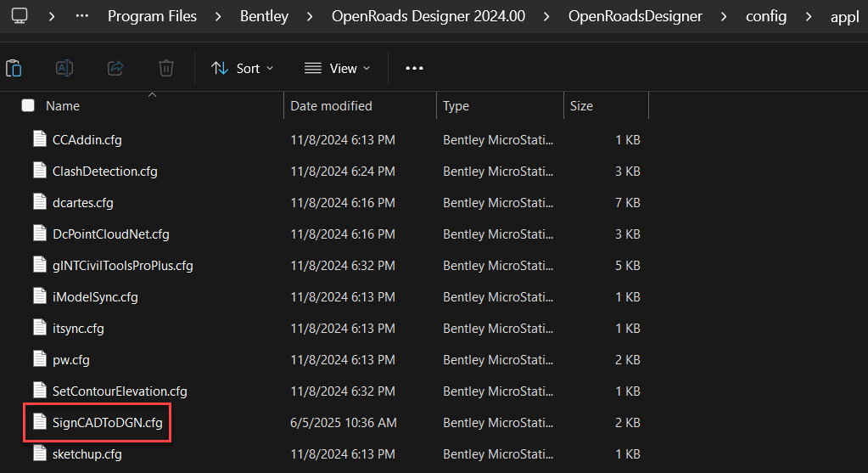Click the CCAddin.cfg file icon

39,139
